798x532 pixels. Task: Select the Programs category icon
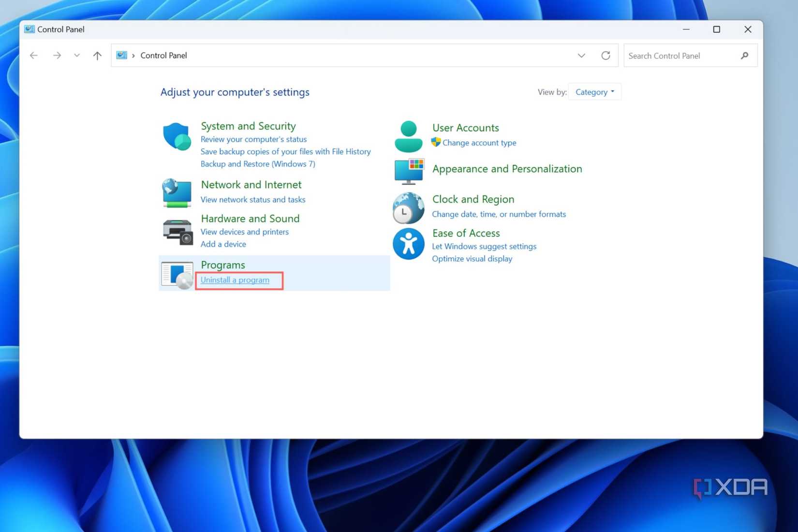[177, 275]
